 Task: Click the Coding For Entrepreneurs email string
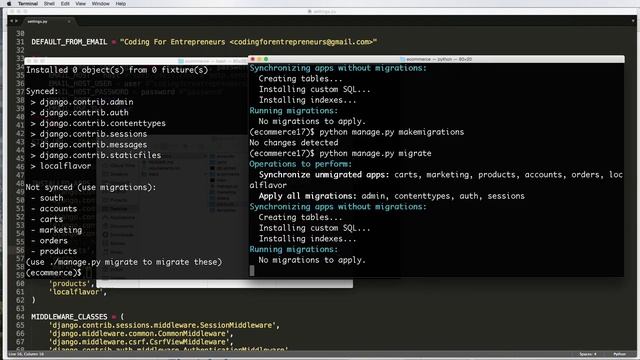(x=248, y=42)
